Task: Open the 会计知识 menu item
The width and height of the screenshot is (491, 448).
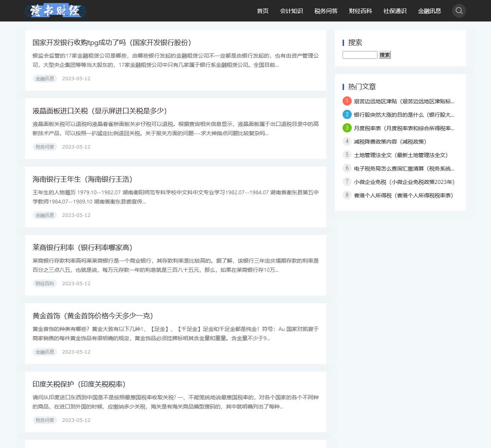Action: [292, 11]
